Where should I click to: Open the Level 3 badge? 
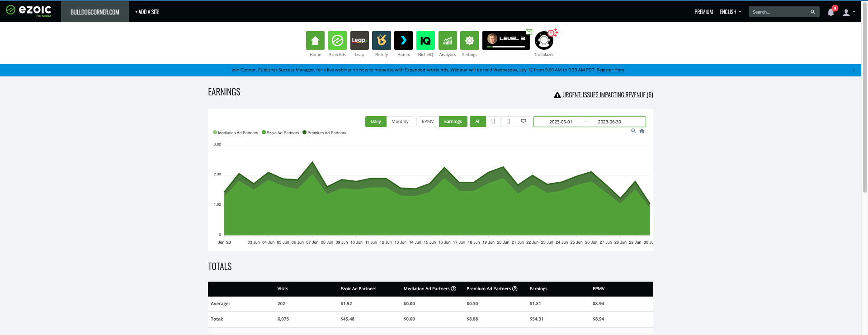point(506,40)
